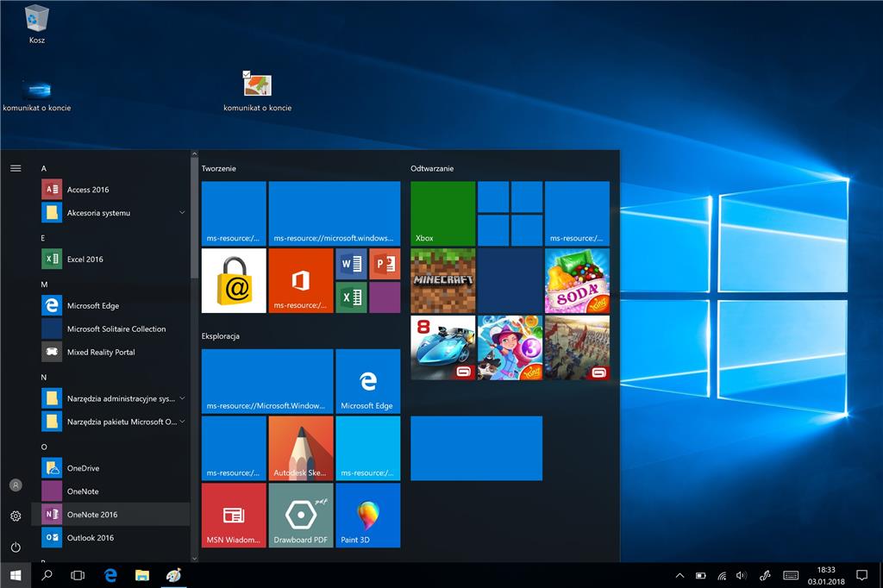This screenshot has width=883, height=588.
Task: Open the MSN Wiadomości news tile
Action: tap(234, 516)
